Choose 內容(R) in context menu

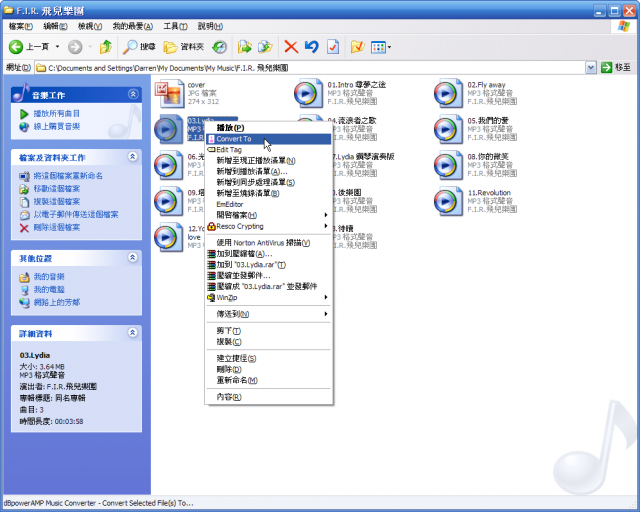(x=269, y=397)
